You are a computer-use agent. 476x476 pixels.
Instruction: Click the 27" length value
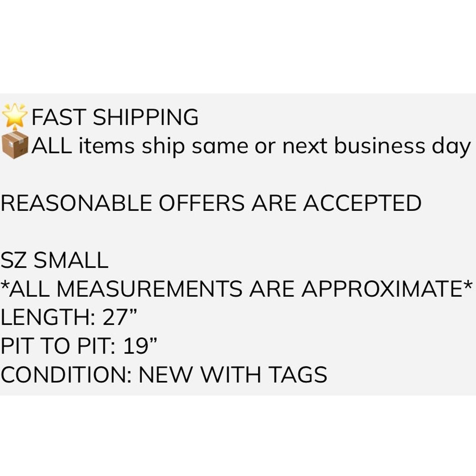click(x=120, y=317)
